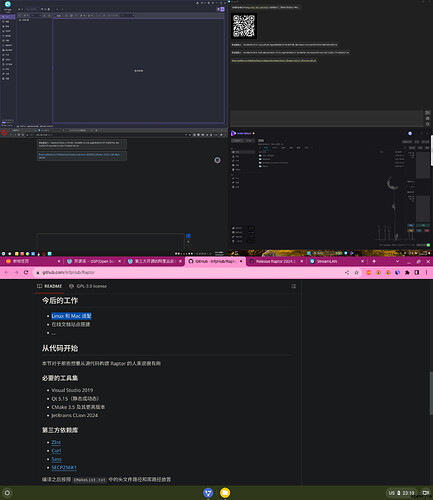Open the GPL-3.0 license tab
Viewport: 433px width, 500px height.
tap(88, 286)
